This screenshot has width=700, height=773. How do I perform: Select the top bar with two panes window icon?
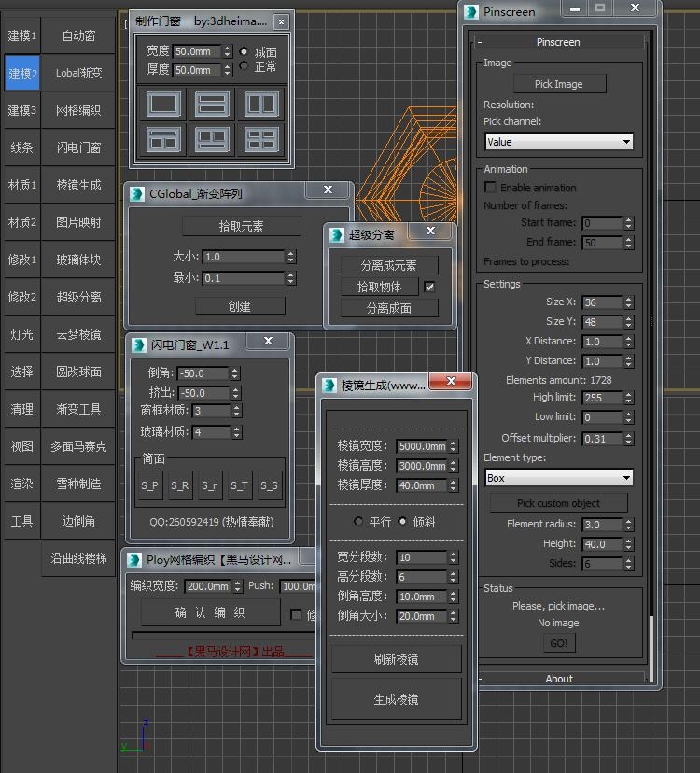tap(163, 139)
